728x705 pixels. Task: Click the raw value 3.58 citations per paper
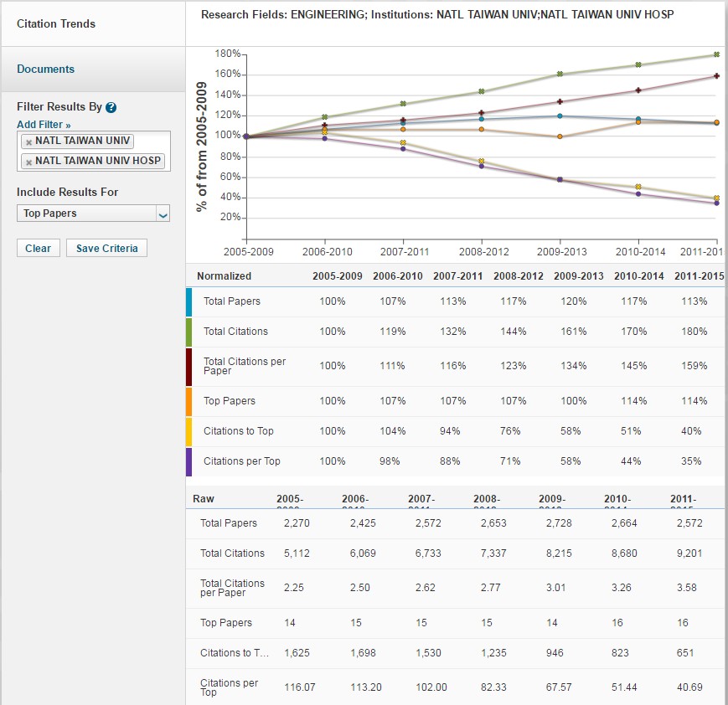click(x=687, y=588)
